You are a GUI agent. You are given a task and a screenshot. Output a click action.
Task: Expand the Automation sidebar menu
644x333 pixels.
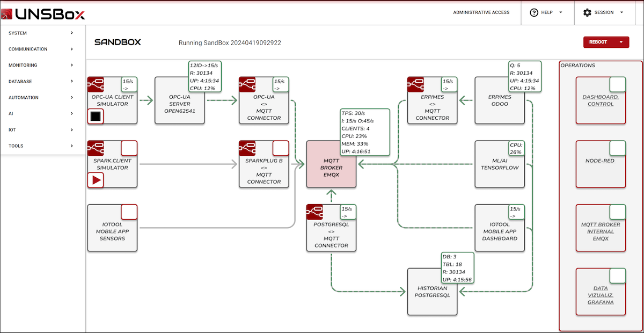point(71,98)
